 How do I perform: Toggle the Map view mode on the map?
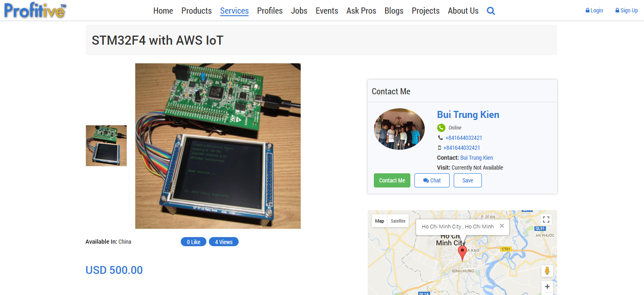click(379, 221)
